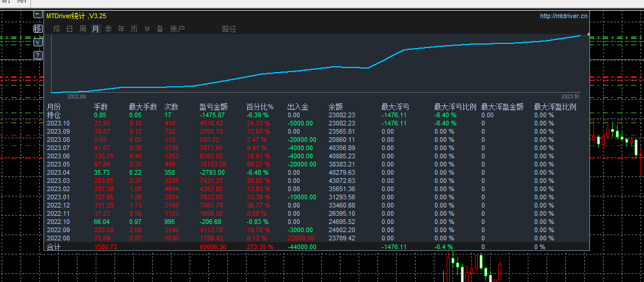Image resolution: width=644 pixels, height=282 pixels.
Task: Open the 币 currency tab
Action: click(x=134, y=29)
